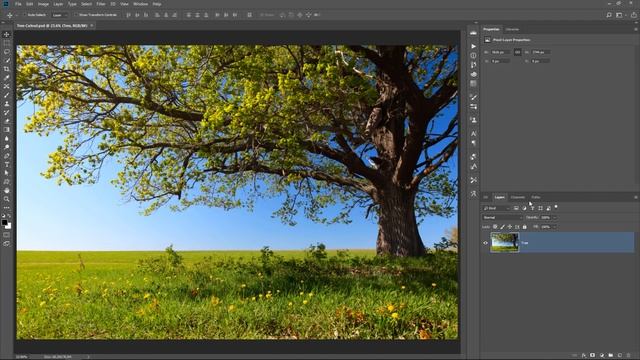Viewport: 640px width, 360px height.
Task: Select the Dodge tool
Action: point(7,147)
